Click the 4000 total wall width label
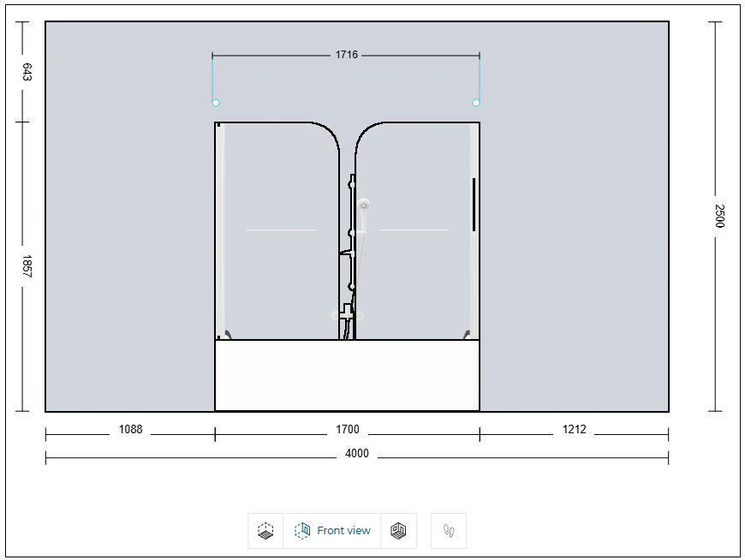This screenshot has width=745, height=560. coord(357,455)
